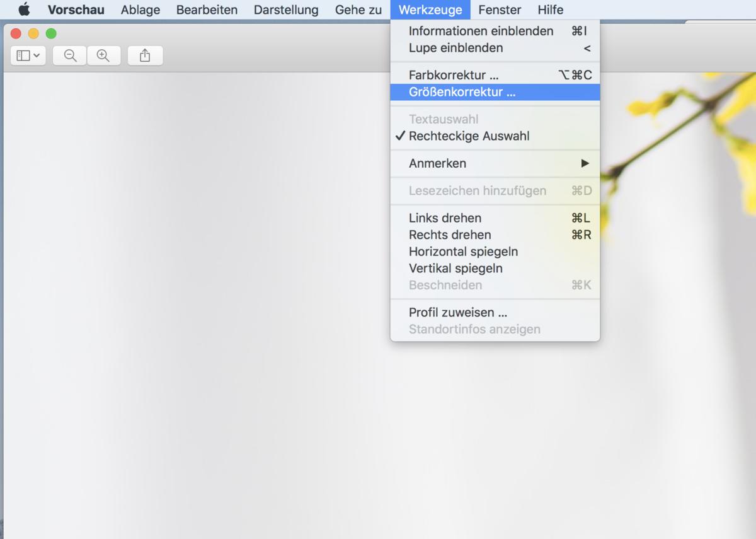Open the Gehe zu menu
This screenshot has width=756, height=539.
pyautogui.click(x=358, y=9)
